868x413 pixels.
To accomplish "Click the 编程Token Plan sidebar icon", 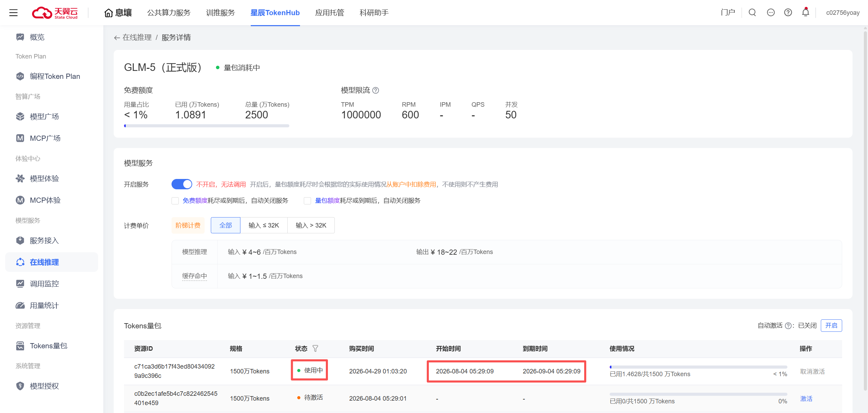I will pos(20,76).
